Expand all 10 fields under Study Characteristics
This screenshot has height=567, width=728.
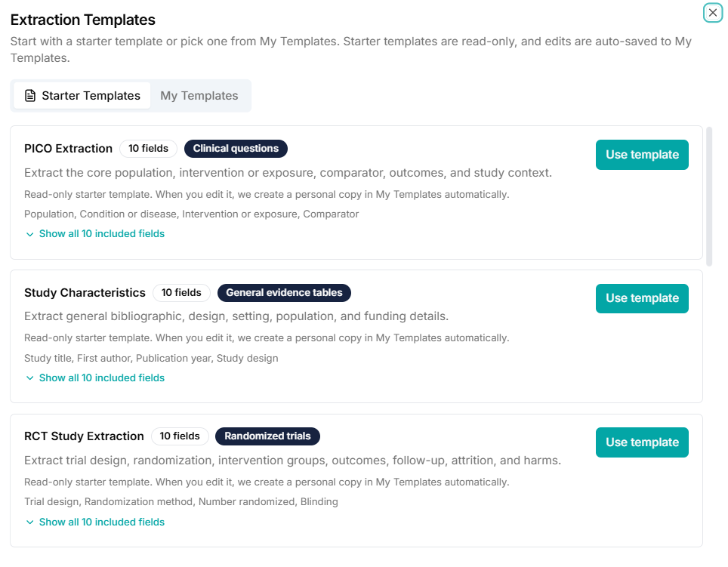[x=102, y=377]
